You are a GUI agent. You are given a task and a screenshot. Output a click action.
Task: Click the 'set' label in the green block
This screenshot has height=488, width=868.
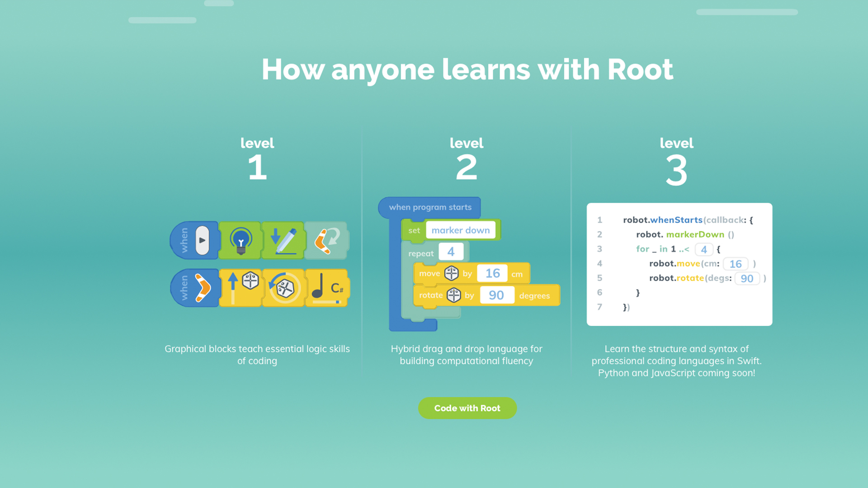(x=414, y=230)
